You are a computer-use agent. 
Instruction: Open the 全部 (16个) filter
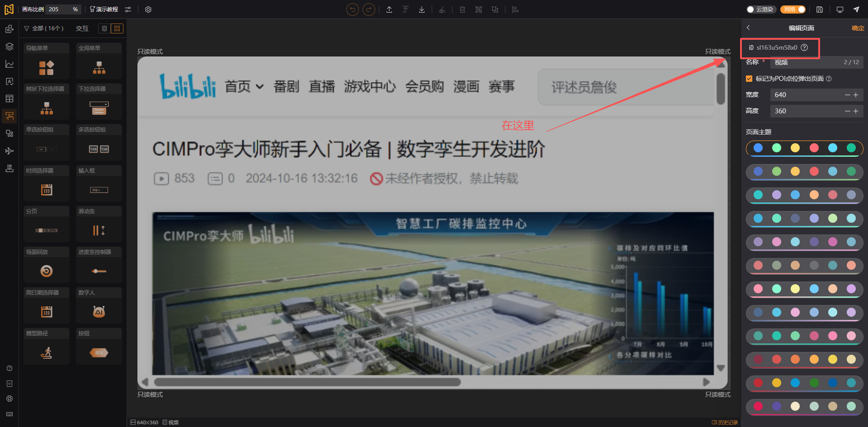(x=44, y=28)
